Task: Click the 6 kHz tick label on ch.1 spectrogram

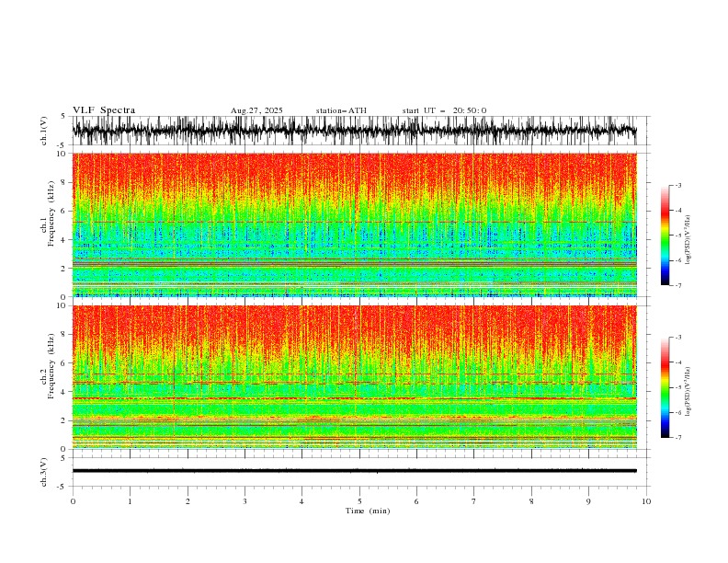Action: [x=63, y=212]
